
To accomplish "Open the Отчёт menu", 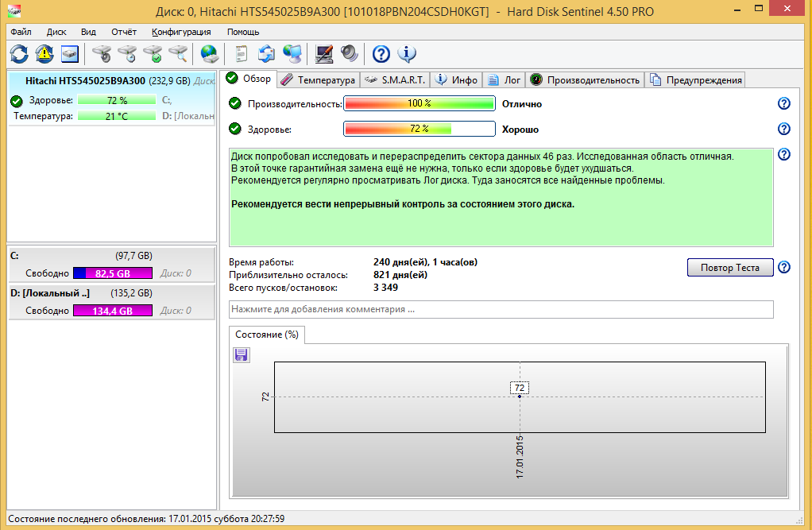I will pyautogui.click(x=124, y=32).
